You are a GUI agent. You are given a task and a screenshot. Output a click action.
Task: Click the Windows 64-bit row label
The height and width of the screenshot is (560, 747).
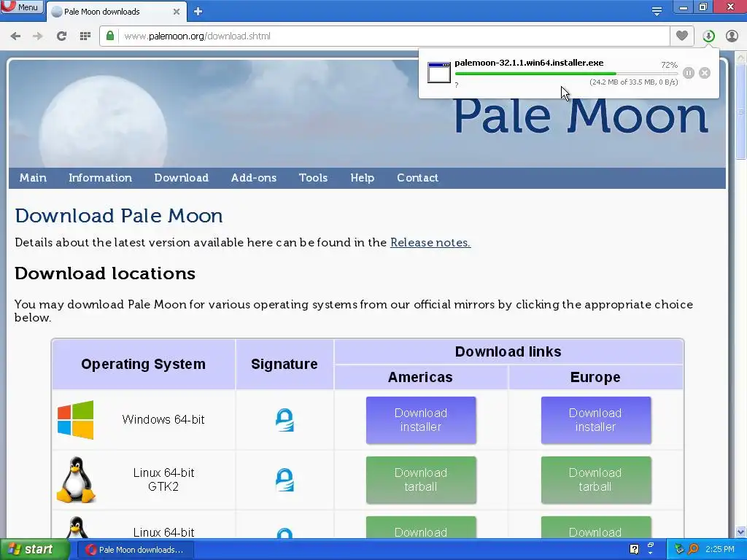[163, 419]
